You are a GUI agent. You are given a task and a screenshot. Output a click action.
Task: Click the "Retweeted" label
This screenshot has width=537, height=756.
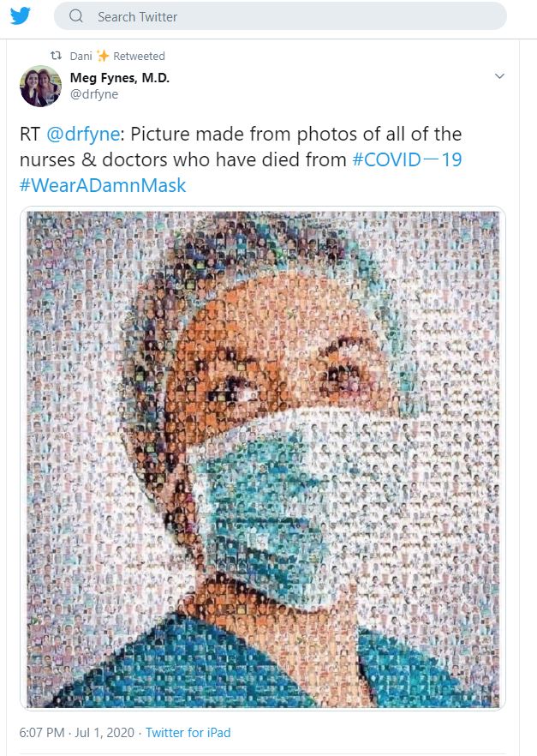139,56
